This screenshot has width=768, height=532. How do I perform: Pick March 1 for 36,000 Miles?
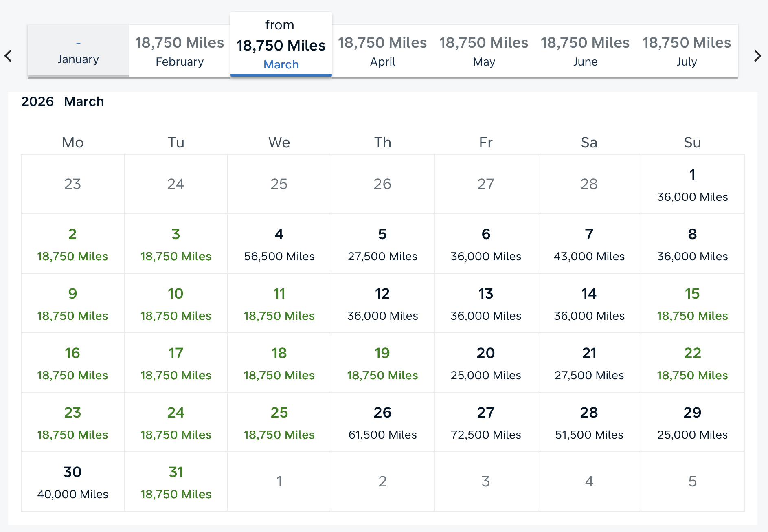(x=692, y=185)
